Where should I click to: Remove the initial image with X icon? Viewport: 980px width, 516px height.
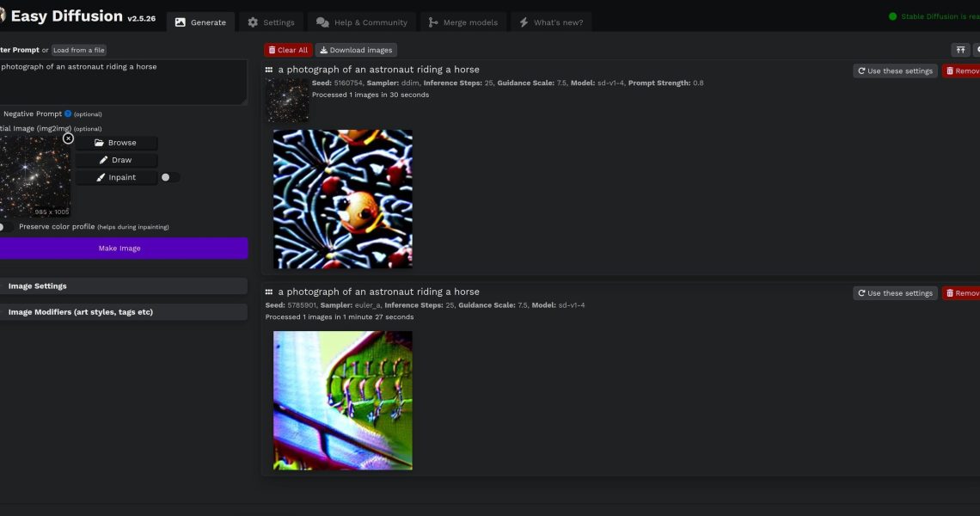[68, 138]
